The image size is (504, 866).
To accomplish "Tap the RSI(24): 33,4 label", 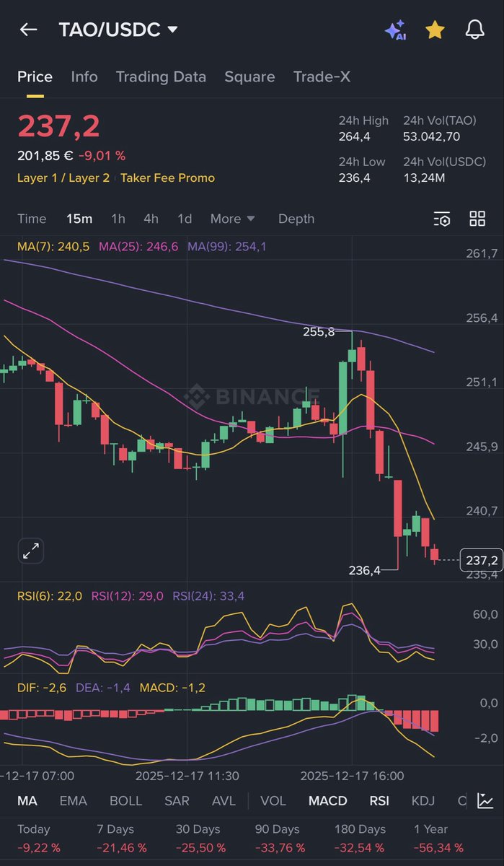I will pos(208,595).
